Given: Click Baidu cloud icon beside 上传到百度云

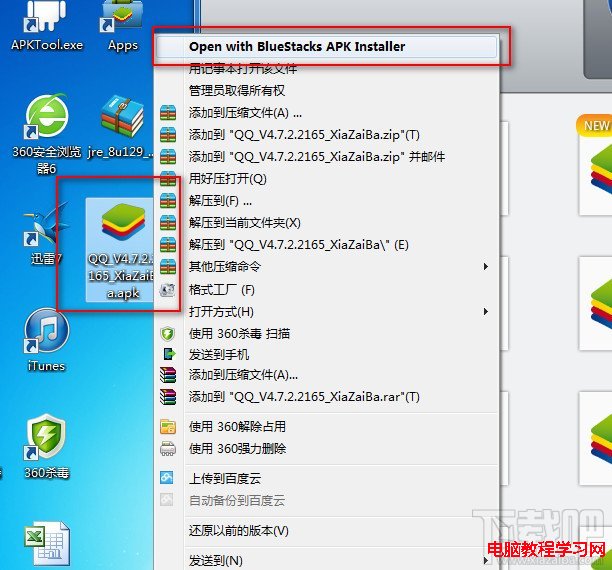Looking at the screenshot, I should [167, 477].
